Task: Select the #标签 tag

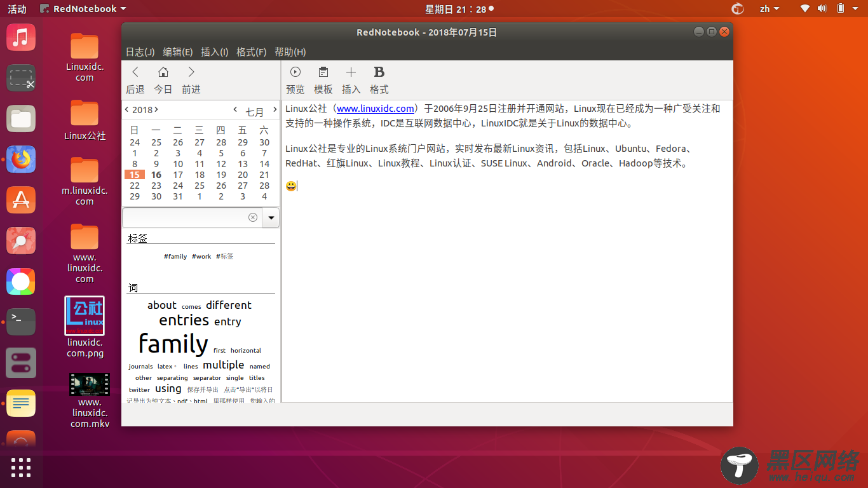Action: [x=225, y=257]
